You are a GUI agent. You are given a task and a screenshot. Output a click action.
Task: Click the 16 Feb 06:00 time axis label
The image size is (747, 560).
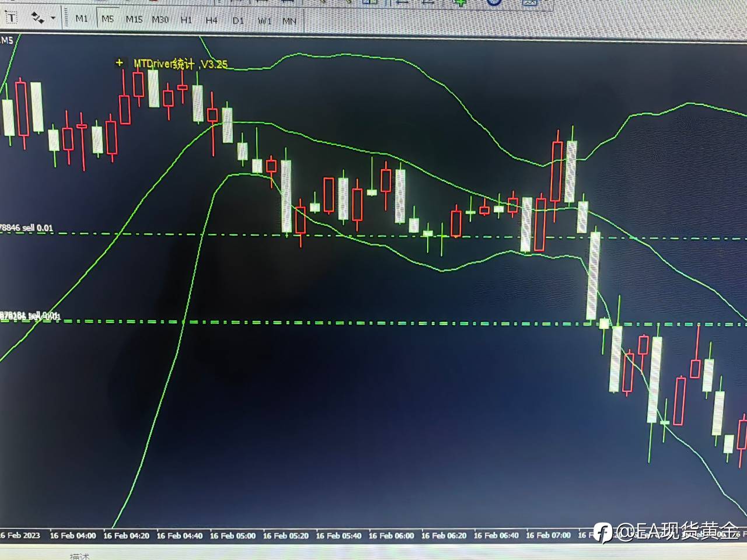point(392,535)
